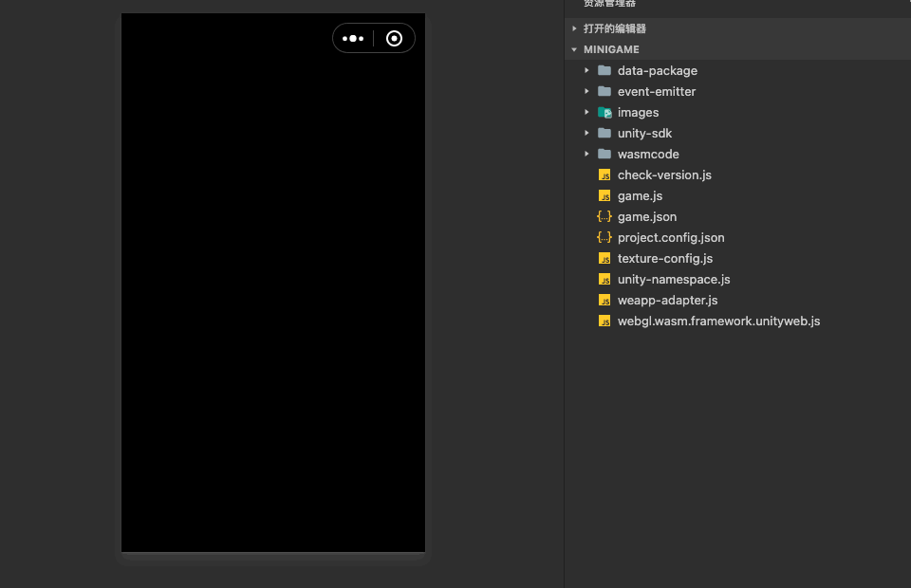This screenshot has width=911, height=588.
Task: Select the unity-sdk folder name
Action: point(644,134)
